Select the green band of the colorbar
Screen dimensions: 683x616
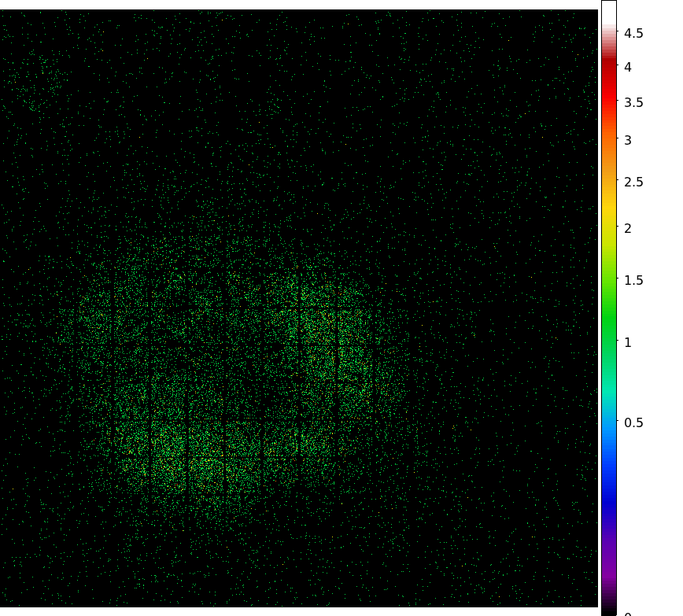pos(610,315)
